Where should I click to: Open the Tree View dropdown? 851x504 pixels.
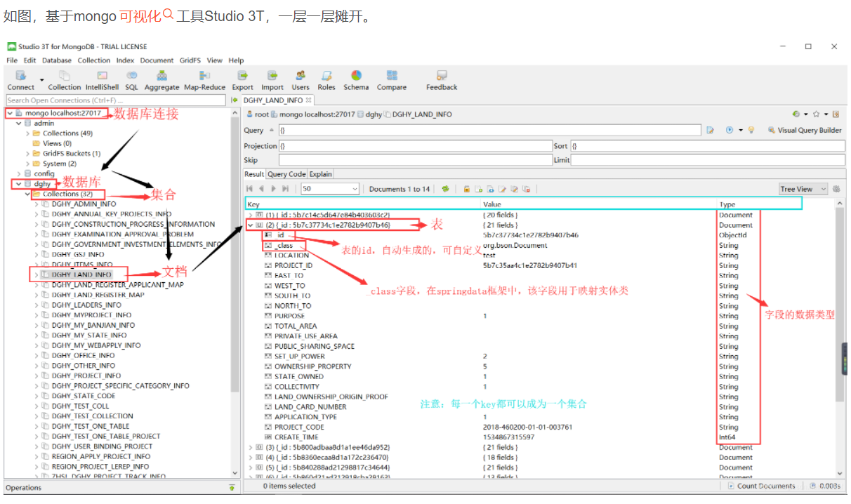[x=803, y=189]
